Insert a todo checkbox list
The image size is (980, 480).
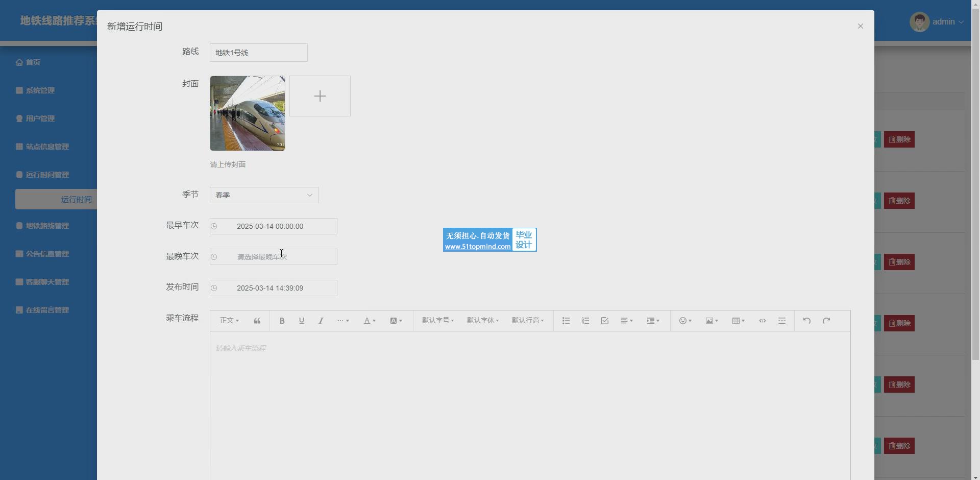(605, 321)
